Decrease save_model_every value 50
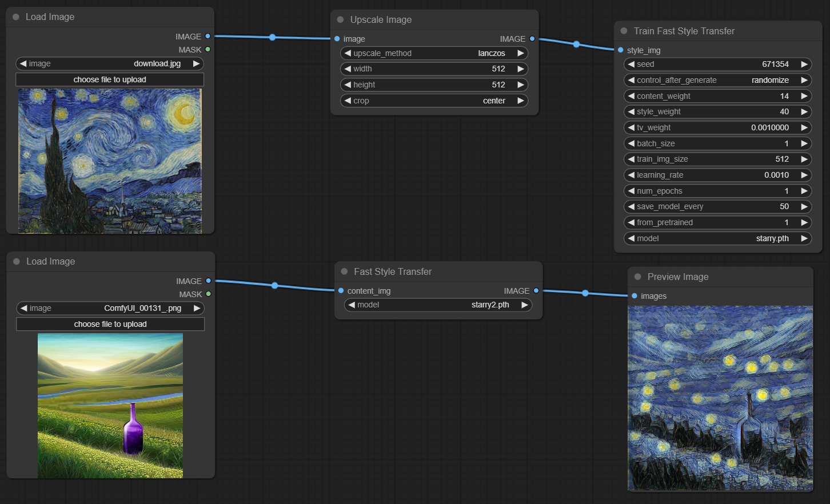Screen dimensions: 830x504 coord(631,206)
